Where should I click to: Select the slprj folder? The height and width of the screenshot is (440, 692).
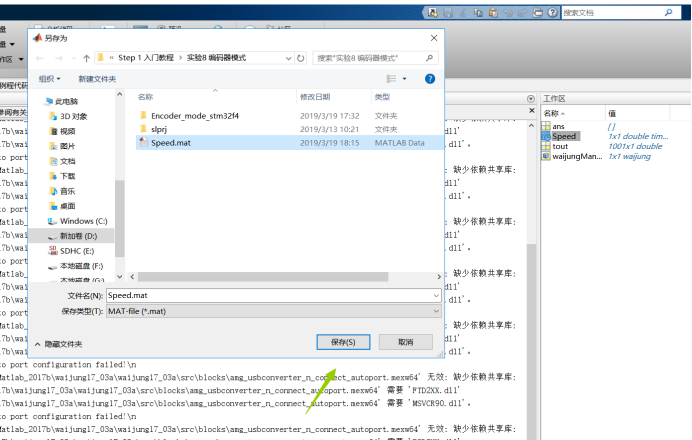(289, 129)
